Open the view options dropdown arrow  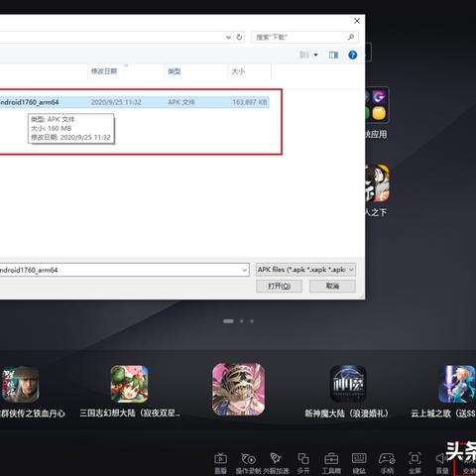(315, 55)
